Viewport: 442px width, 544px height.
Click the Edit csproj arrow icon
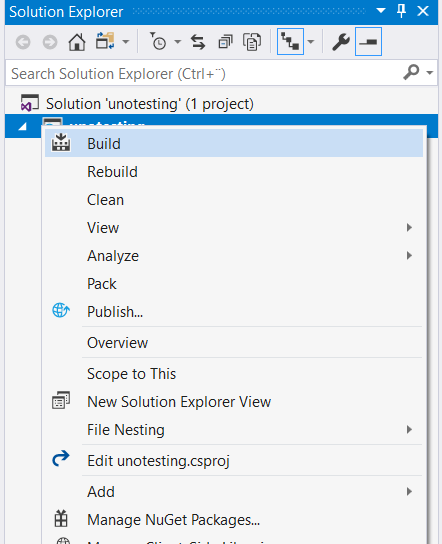click(61, 458)
